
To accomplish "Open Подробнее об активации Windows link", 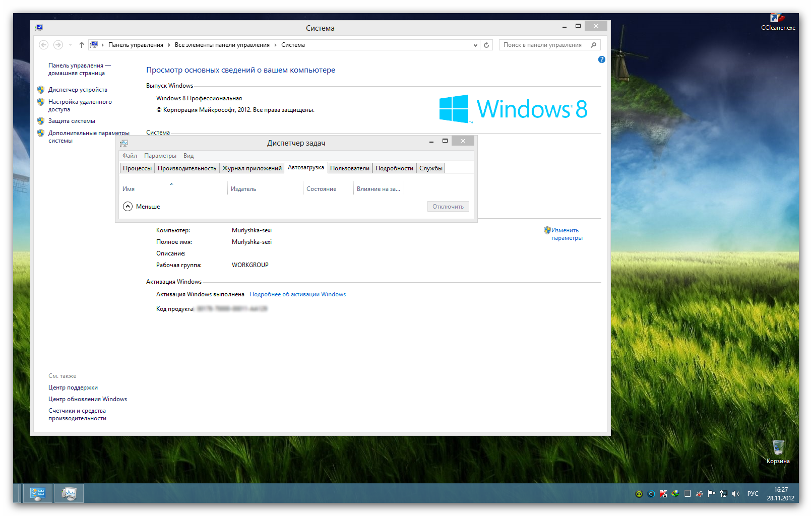I will point(297,294).
